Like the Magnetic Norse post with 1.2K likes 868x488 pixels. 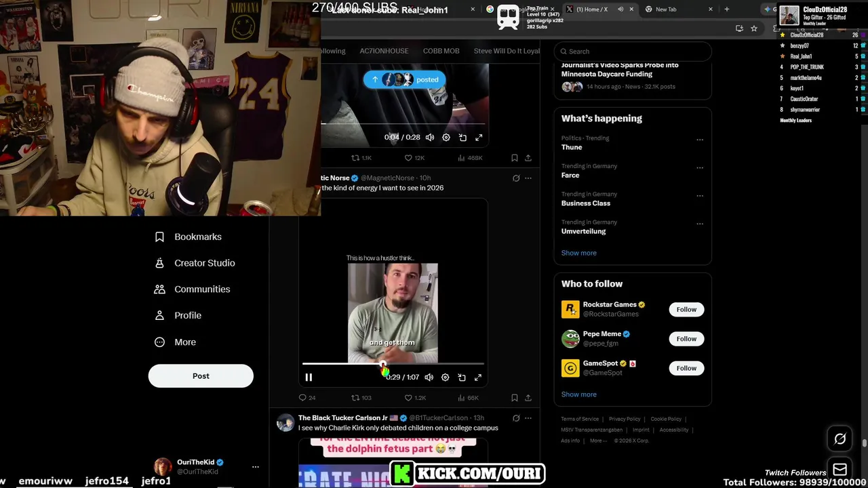414,398
